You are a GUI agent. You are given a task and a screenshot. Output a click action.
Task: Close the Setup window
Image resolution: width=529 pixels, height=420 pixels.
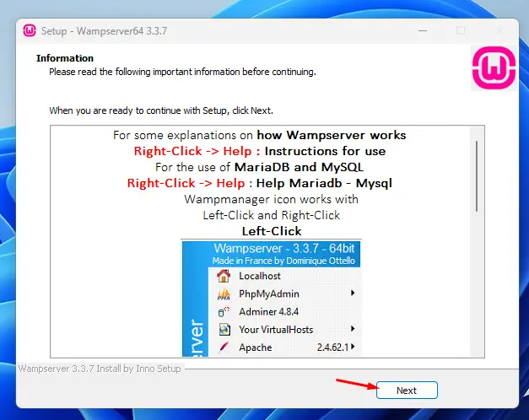(499, 30)
